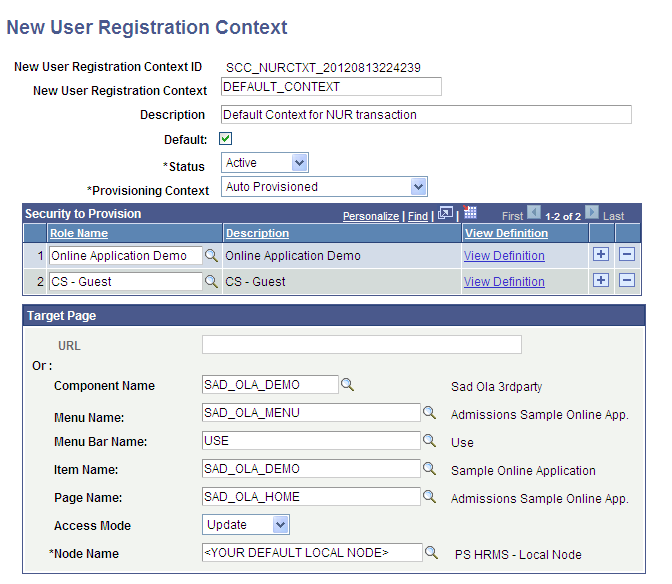Toggle the Default checkbox
The height and width of the screenshot is (584, 672).
225,140
